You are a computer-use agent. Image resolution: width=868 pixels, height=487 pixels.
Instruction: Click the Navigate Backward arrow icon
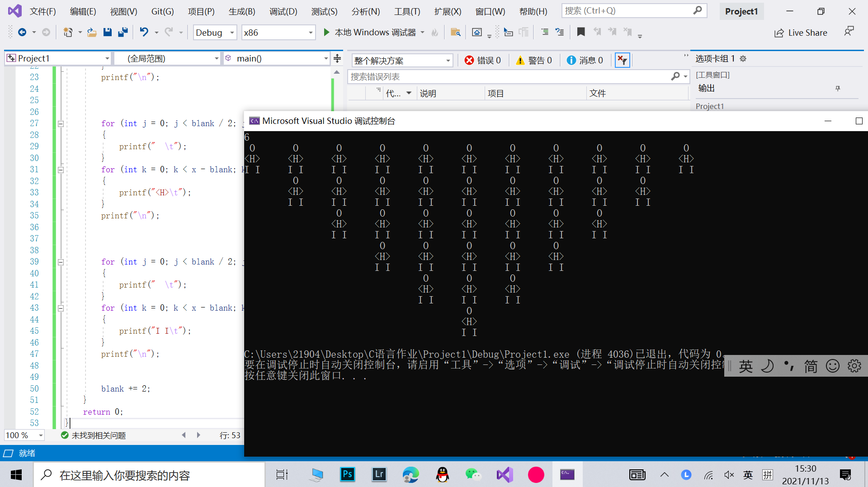click(22, 32)
